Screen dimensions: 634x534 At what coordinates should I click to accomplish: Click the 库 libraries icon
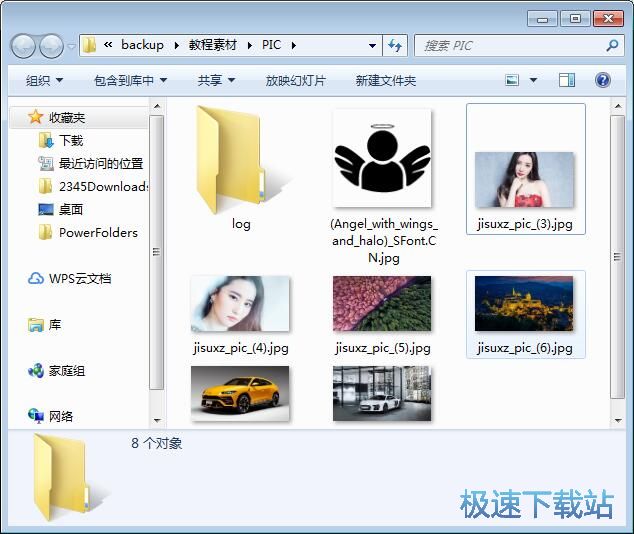[x=36, y=325]
